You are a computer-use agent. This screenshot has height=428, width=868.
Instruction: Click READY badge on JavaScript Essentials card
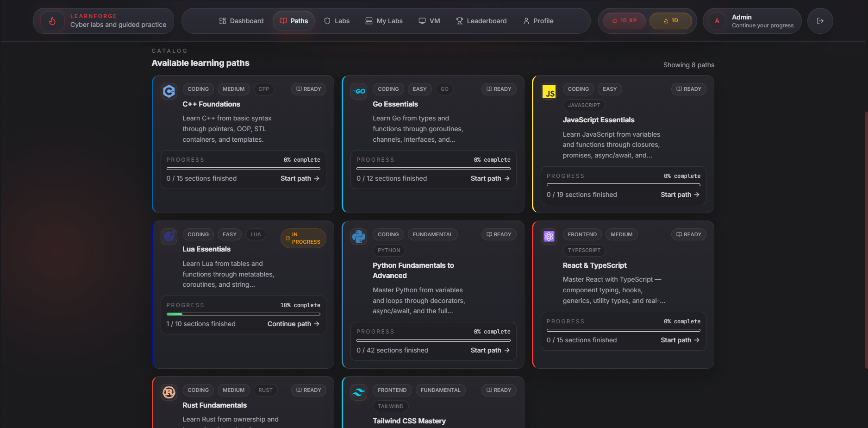pos(689,89)
